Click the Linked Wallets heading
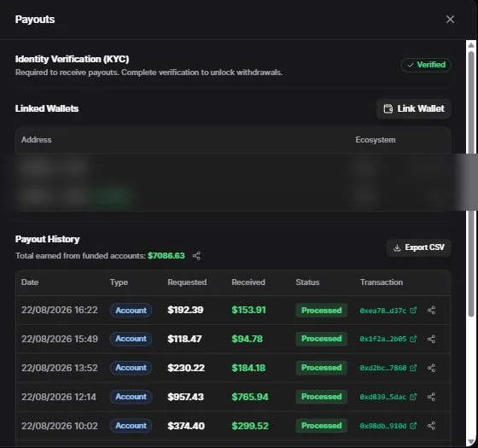The image size is (478, 448). click(x=47, y=109)
